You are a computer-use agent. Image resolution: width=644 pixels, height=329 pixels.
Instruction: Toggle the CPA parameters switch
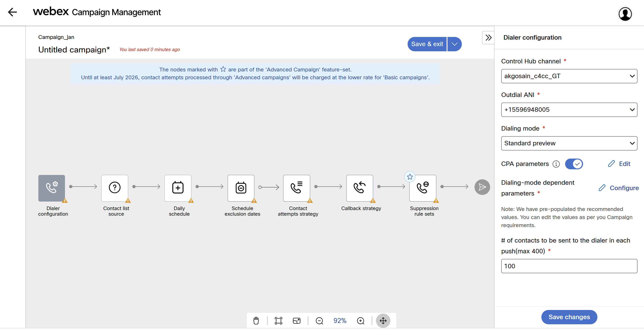[574, 164]
